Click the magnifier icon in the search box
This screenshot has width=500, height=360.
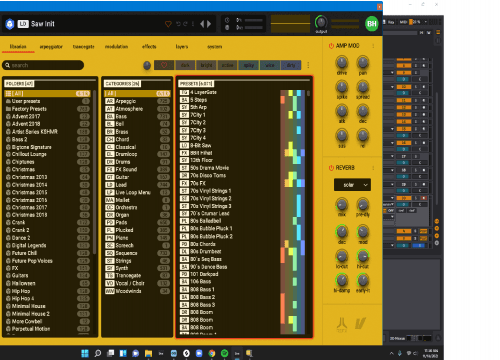coord(7,65)
